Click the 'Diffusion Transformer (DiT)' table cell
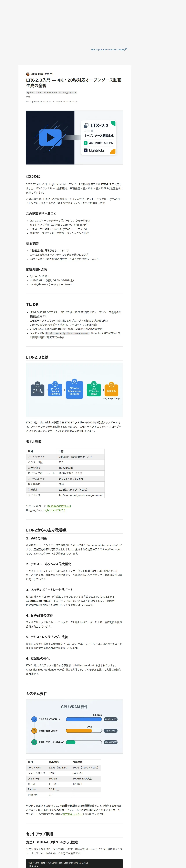Screen dimensions: 186x868 (80, 457)
